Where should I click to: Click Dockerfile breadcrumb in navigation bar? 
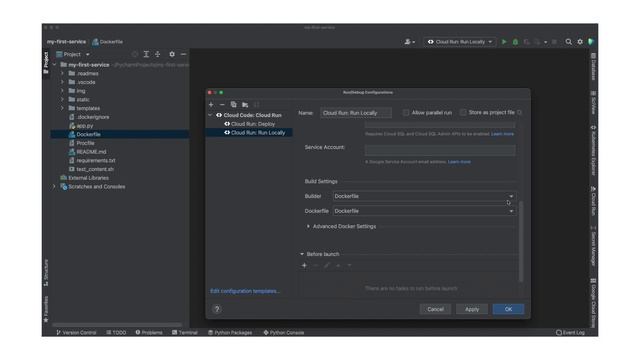pyautogui.click(x=107, y=42)
